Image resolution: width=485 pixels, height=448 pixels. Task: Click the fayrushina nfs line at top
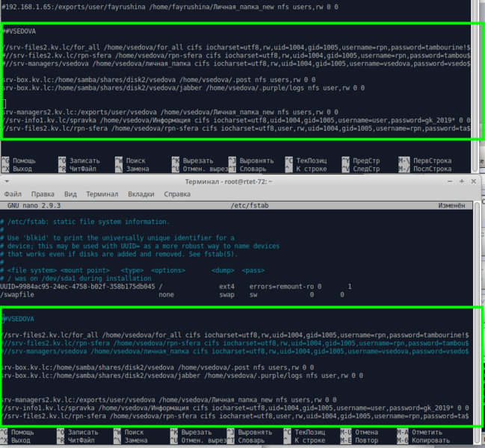170,7
